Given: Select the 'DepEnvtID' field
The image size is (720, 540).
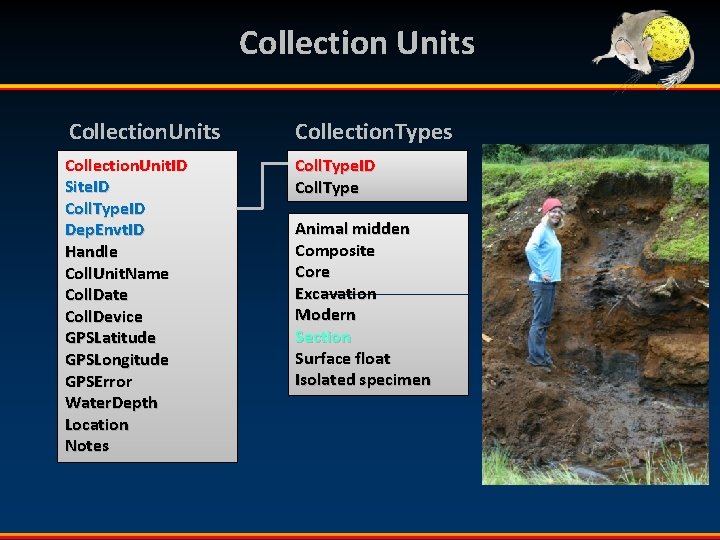Looking at the screenshot, I should click(x=105, y=230).
